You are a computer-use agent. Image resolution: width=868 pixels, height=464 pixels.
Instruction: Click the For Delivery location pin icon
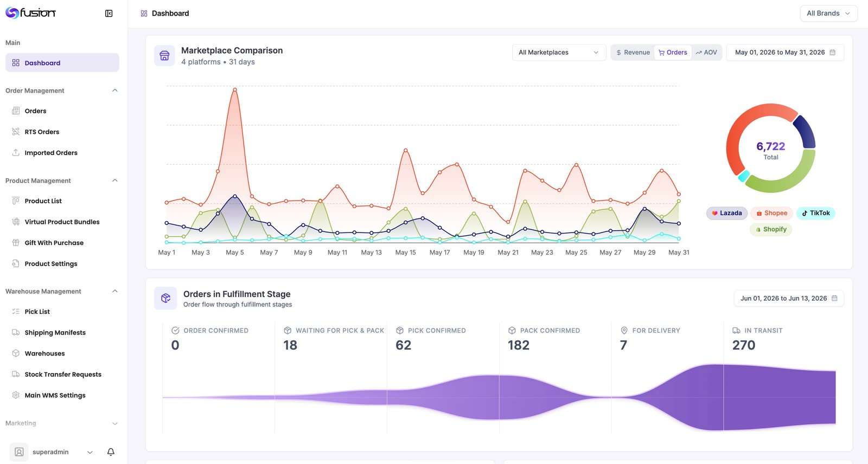(624, 330)
